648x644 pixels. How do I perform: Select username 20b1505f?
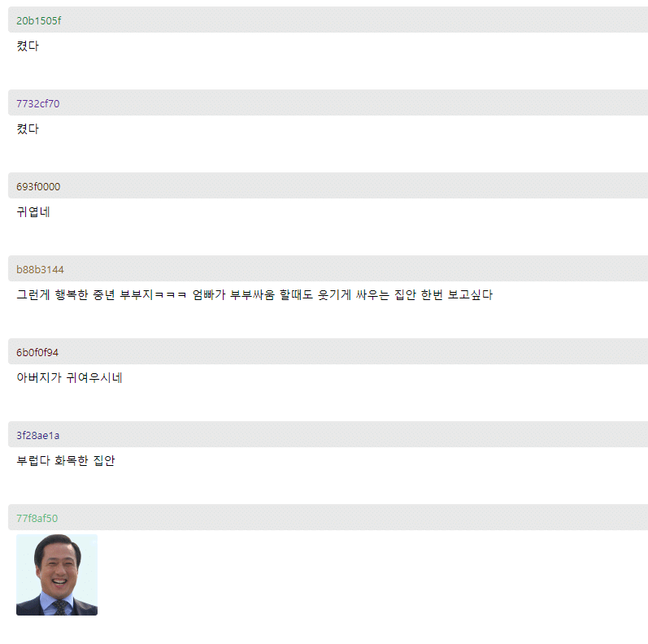[38, 20]
